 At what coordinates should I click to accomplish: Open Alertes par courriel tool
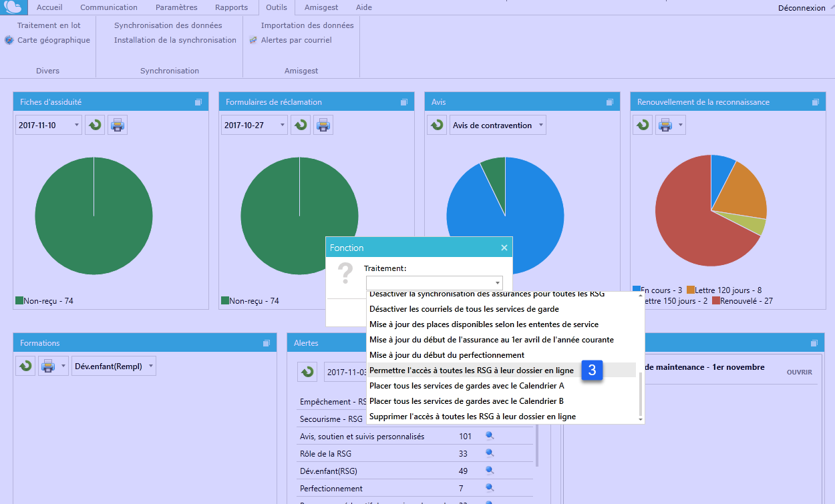tap(290, 40)
